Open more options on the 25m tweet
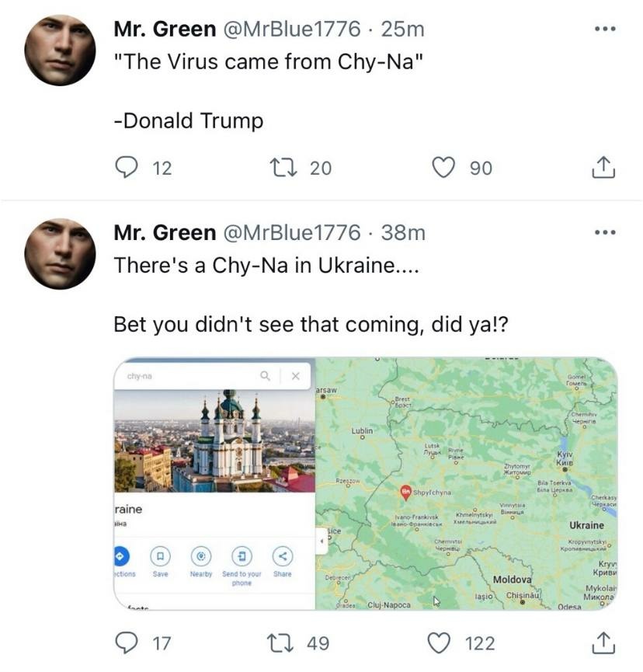This screenshot has height=672, width=643. pyautogui.click(x=604, y=30)
